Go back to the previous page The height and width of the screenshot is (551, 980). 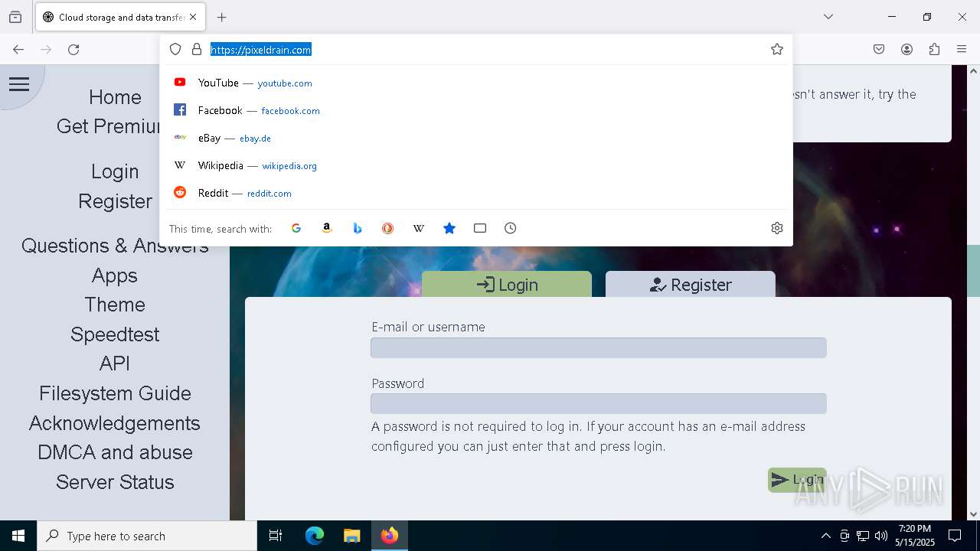[18, 50]
